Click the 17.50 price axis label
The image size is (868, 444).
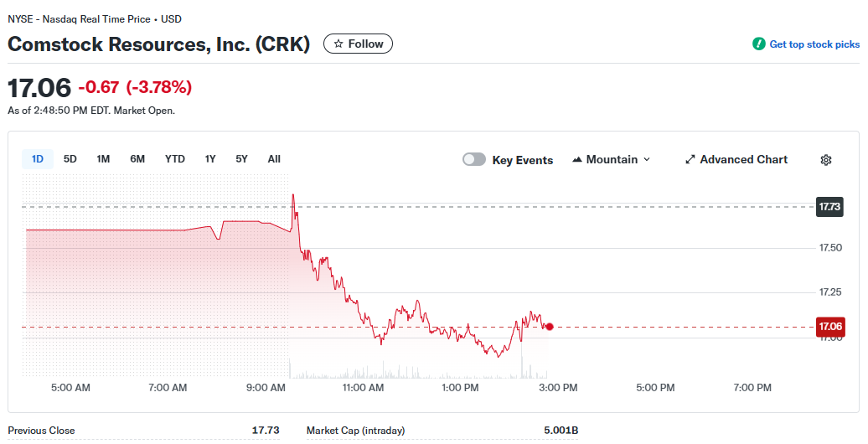pos(830,247)
